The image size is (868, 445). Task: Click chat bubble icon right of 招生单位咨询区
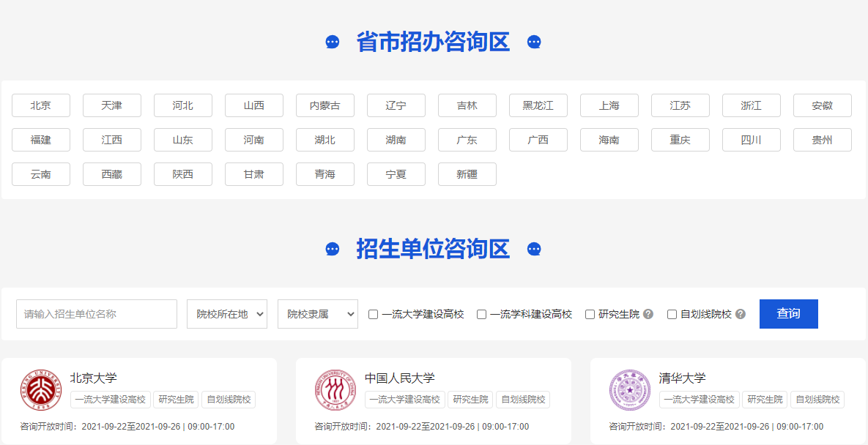coord(534,250)
